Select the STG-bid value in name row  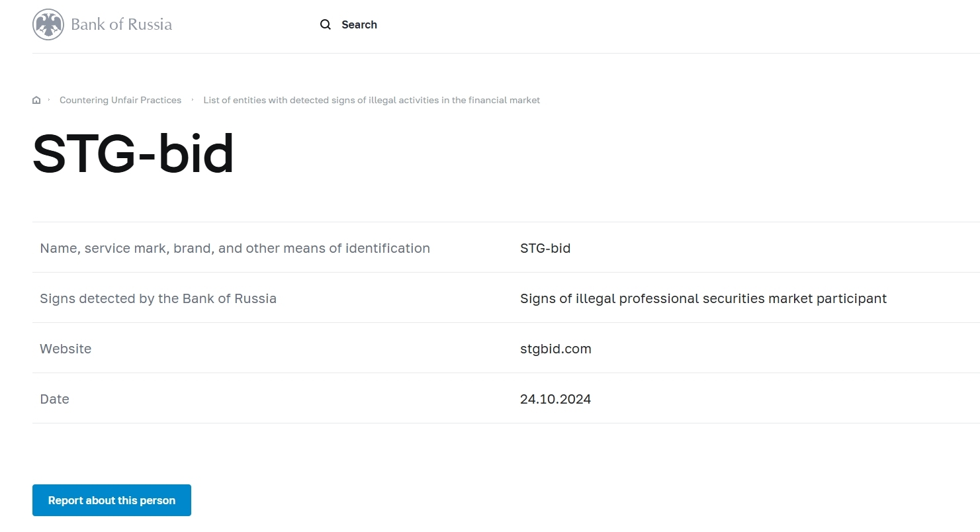[545, 248]
